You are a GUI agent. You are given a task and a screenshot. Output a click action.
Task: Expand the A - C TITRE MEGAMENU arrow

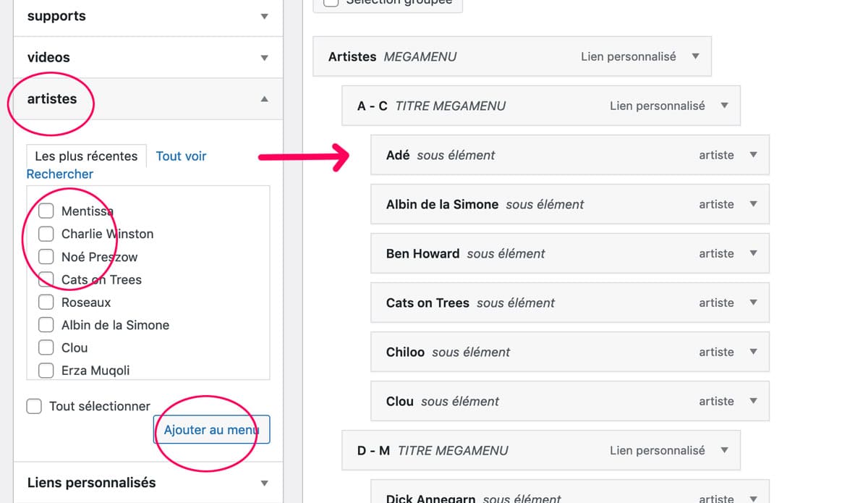pyautogui.click(x=724, y=106)
